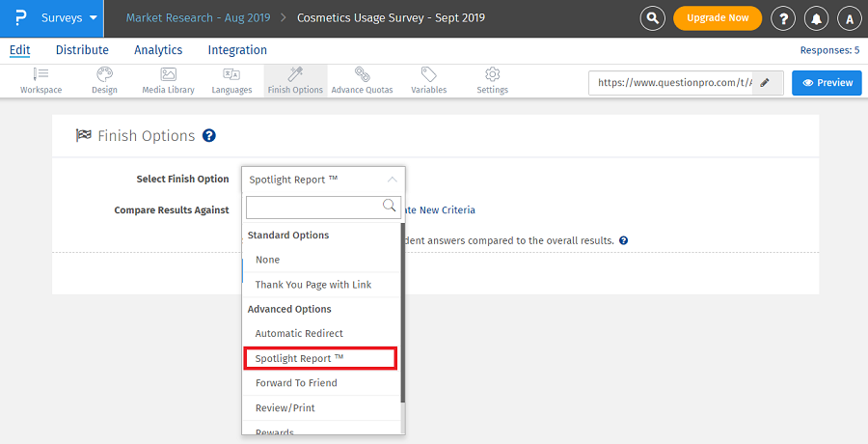
Task: Open the notifications bell
Action: point(818,18)
